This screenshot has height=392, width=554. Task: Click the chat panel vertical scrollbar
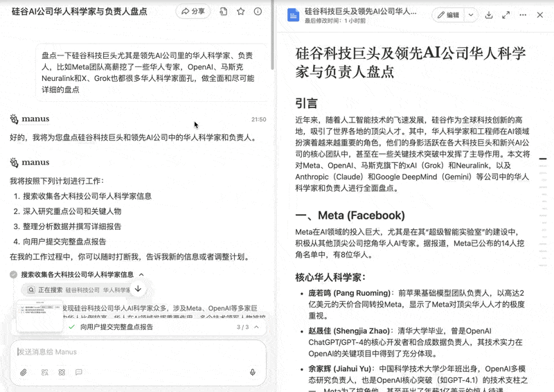point(272,35)
